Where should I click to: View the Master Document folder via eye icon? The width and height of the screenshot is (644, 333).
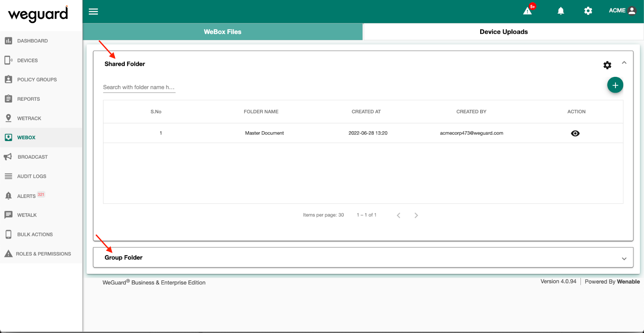click(x=575, y=133)
